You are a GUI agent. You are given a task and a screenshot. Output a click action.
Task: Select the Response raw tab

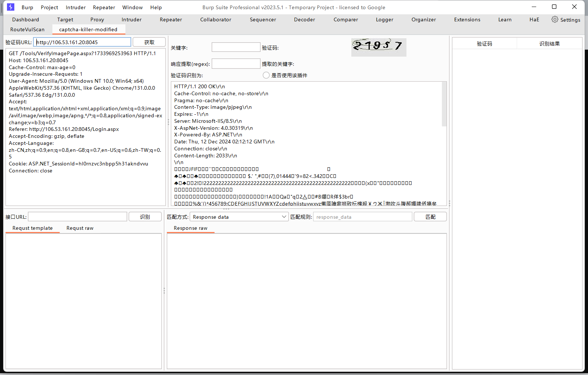[x=190, y=228]
